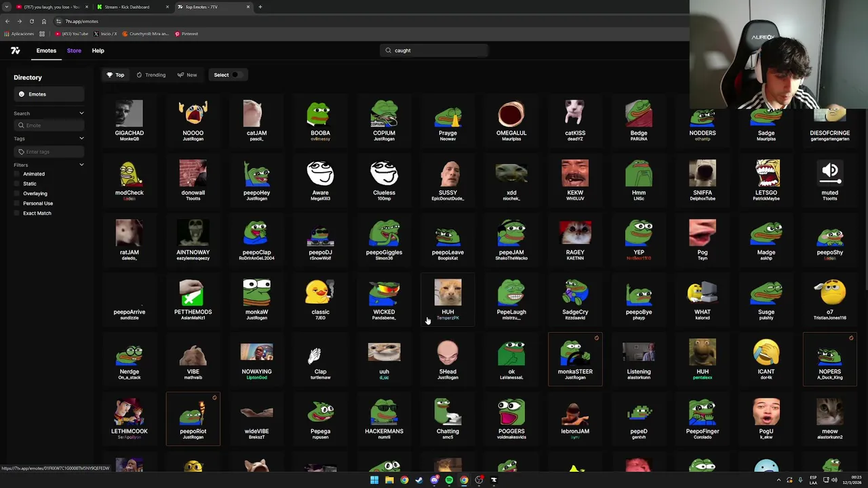Open Discord from the taskbar
868x488 pixels.
coord(434,480)
